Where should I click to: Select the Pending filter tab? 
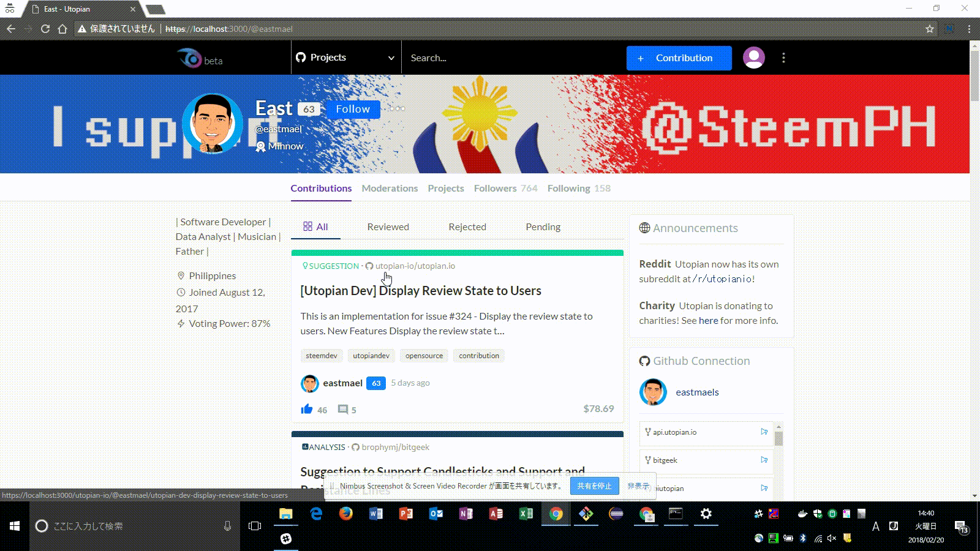coord(543,227)
